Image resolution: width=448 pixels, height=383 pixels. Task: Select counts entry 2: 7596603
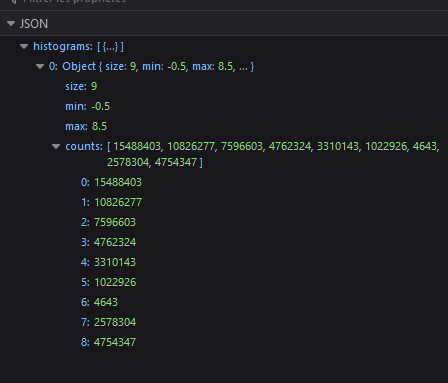(224, 222)
